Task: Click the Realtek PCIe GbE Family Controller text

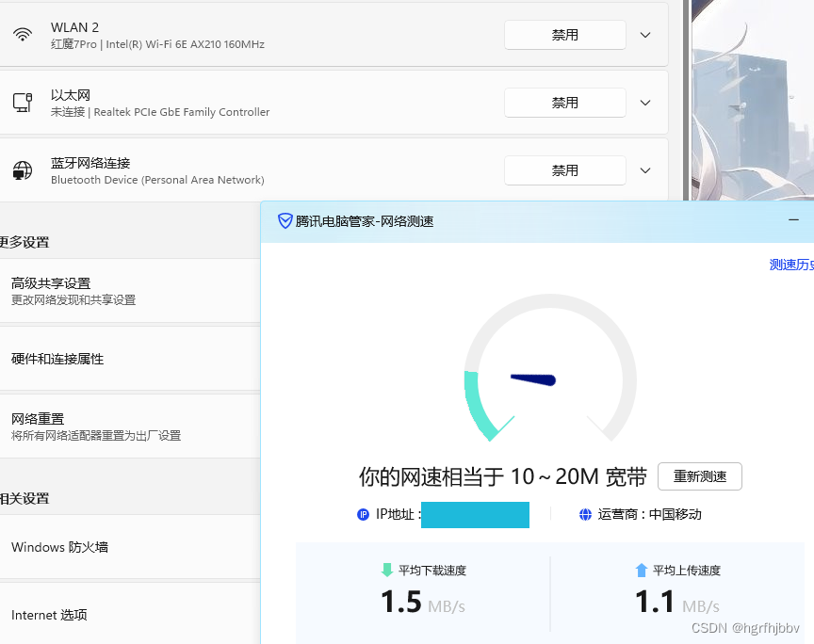Action: coord(182,112)
